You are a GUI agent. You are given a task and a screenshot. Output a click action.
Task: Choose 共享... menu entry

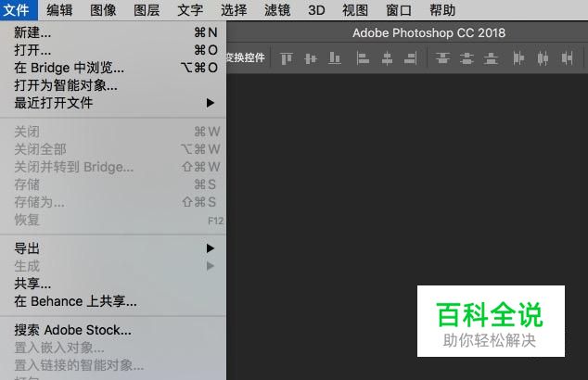pyautogui.click(x=113, y=284)
